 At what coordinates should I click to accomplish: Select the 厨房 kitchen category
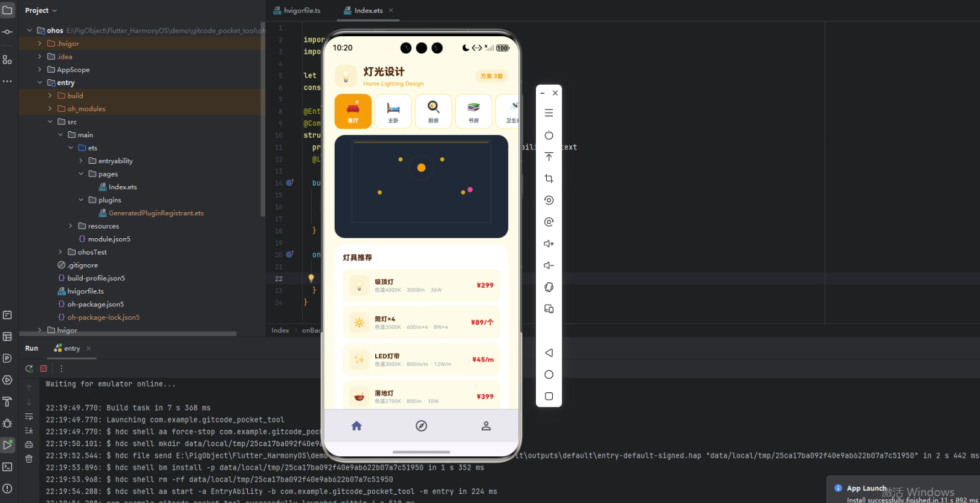coord(433,111)
